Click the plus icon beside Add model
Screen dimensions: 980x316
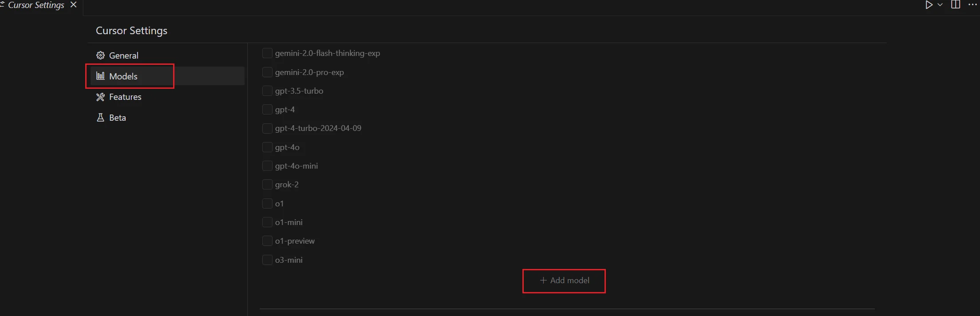click(x=543, y=280)
